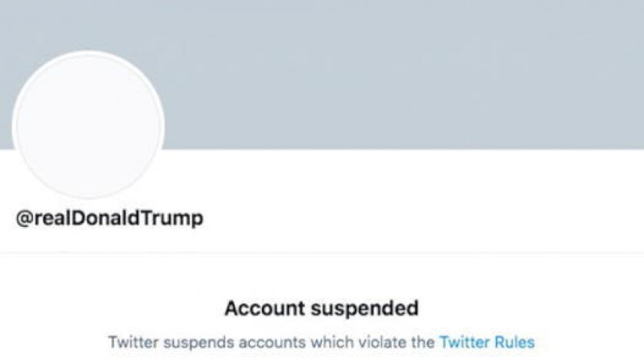Click the thin divider line below the handle

pos(322,252)
